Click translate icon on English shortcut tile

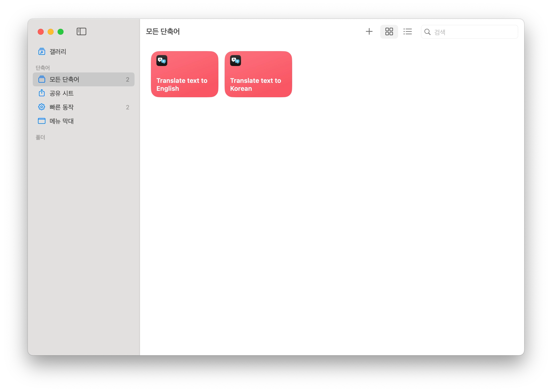pos(162,61)
